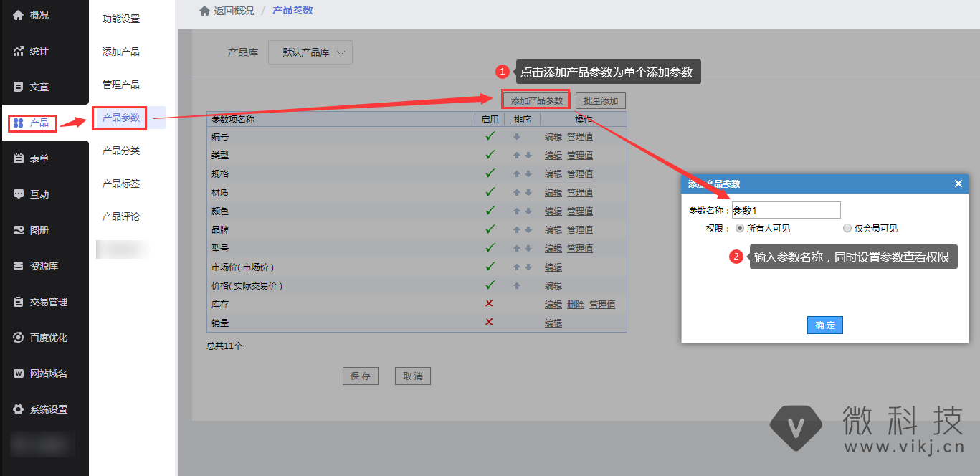Click the 资源库 database icon

(19, 266)
